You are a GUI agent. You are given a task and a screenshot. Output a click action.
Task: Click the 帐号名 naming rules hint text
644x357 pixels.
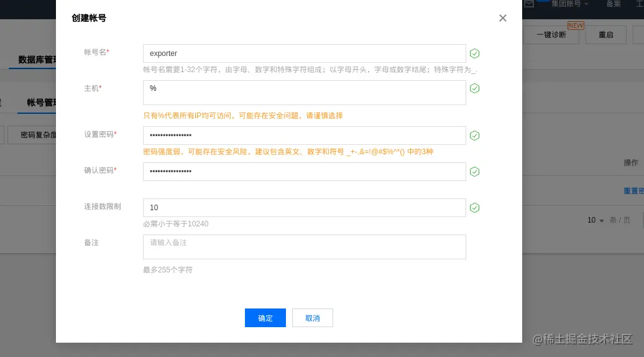click(310, 70)
